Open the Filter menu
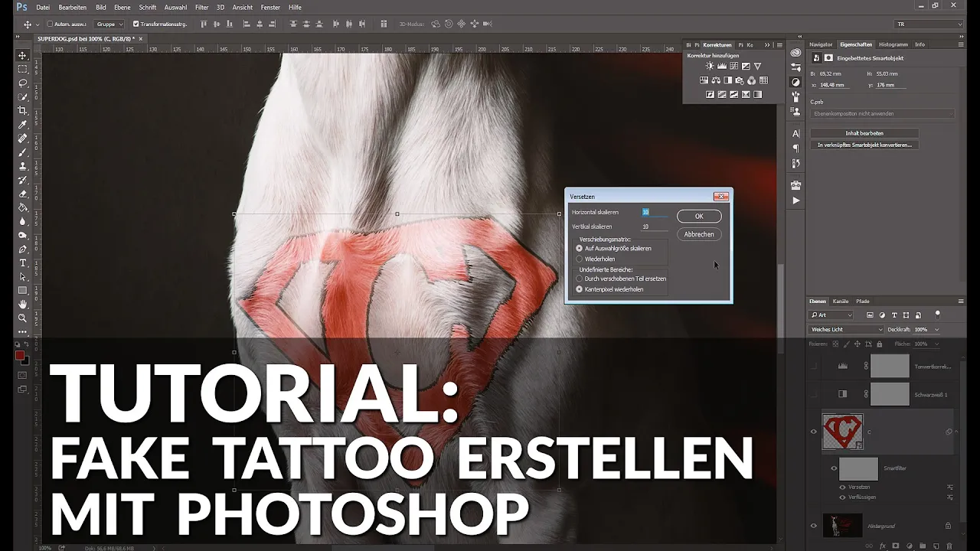This screenshot has height=551, width=980. click(x=201, y=7)
